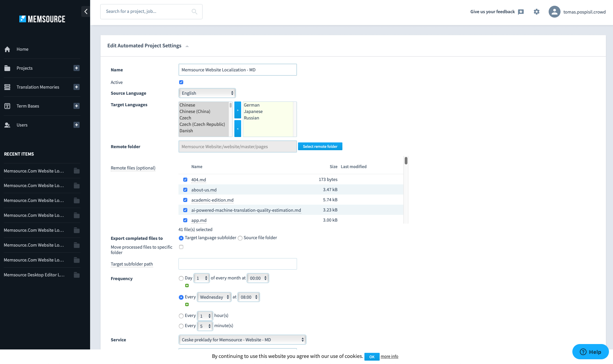Open Projects in sidebar
This screenshot has width=613, height=364.
pos(24,68)
